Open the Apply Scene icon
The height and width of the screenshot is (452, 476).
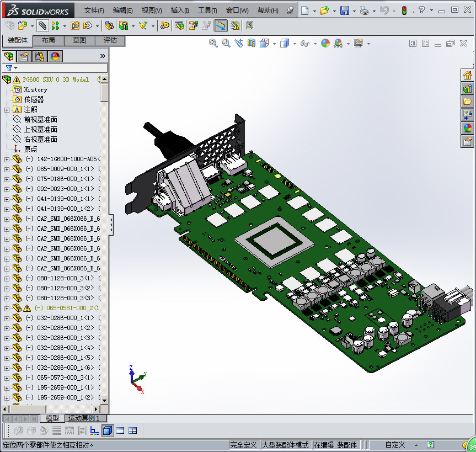[x=338, y=43]
